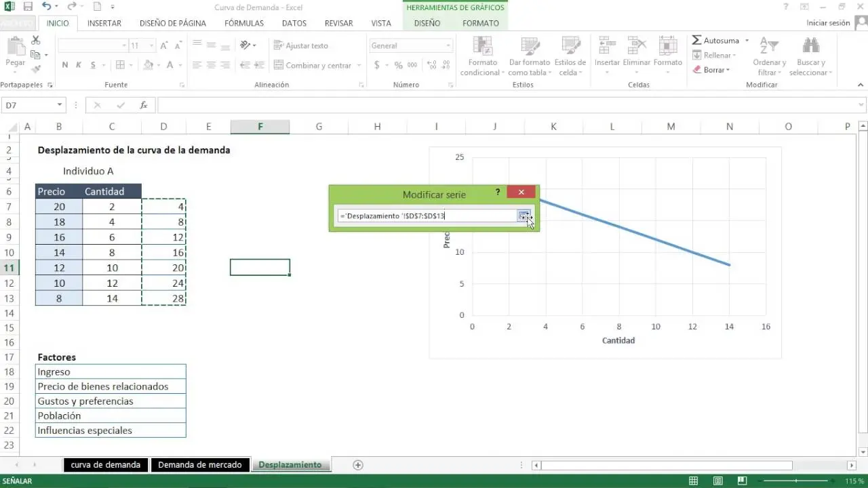Viewport: 868px width, 488px height.
Task: Click the Iniciar sesión link
Action: tap(830, 22)
